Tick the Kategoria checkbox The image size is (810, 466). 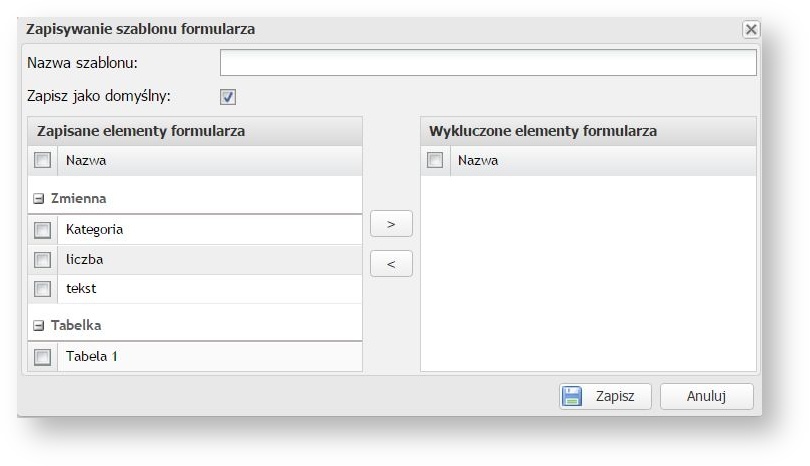click(x=42, y=230)
